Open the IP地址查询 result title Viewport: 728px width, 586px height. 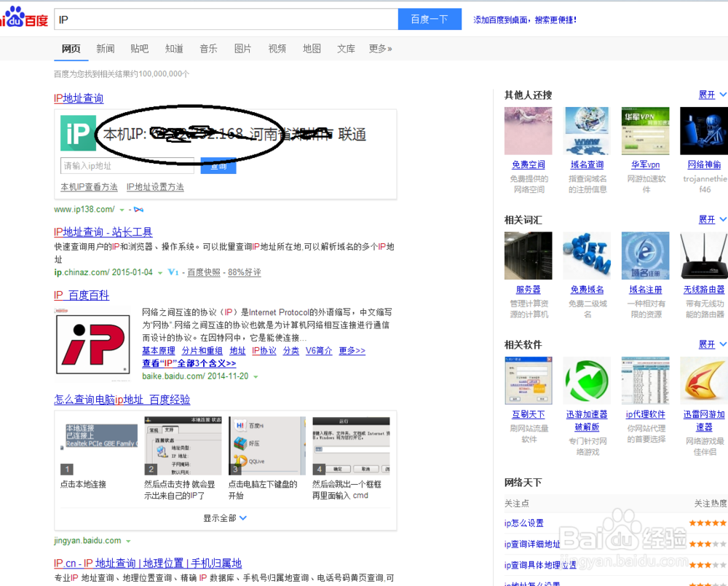click(x=79, y=98)
